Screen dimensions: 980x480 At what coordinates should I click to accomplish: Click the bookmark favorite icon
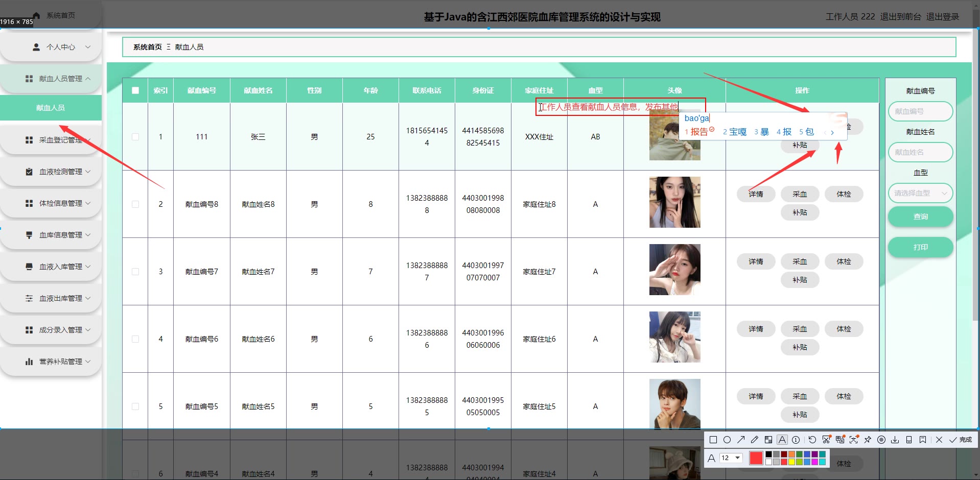point(923,440)
